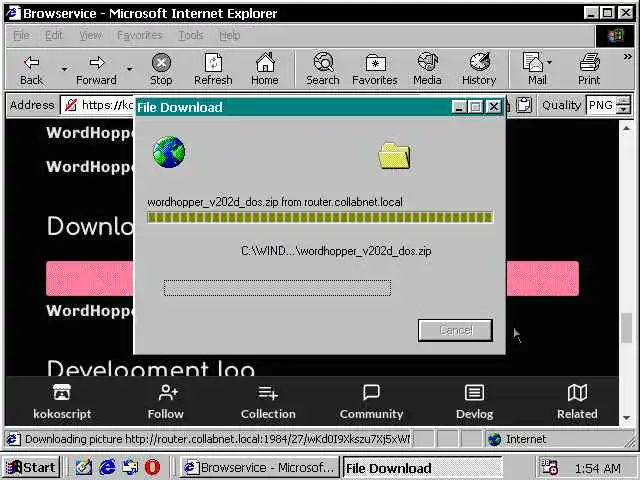Viewport: 640px width, 480px height.
Task: Open the File menu
Action: click(21, 36)
